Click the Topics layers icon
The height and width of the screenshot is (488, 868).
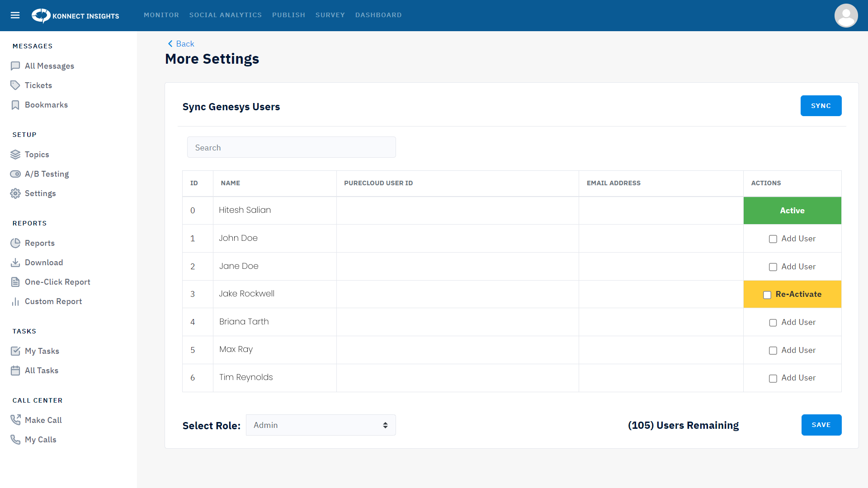[15, 155]
